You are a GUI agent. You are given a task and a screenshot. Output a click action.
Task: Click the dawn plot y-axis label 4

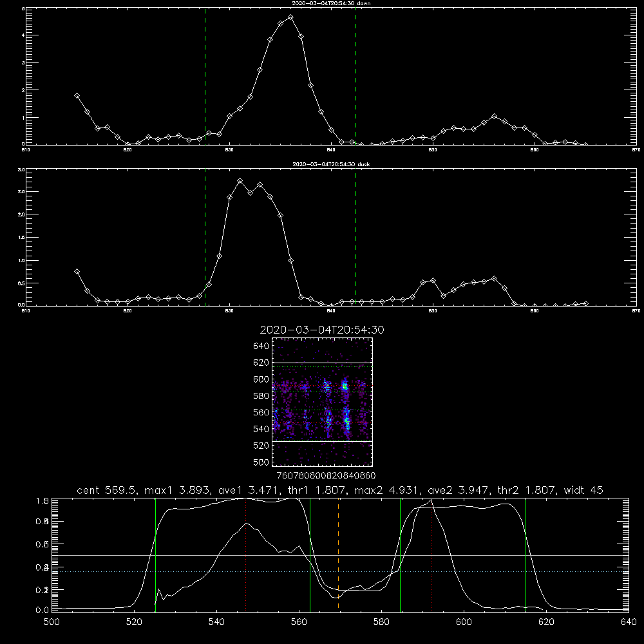[x=23, y=35]
